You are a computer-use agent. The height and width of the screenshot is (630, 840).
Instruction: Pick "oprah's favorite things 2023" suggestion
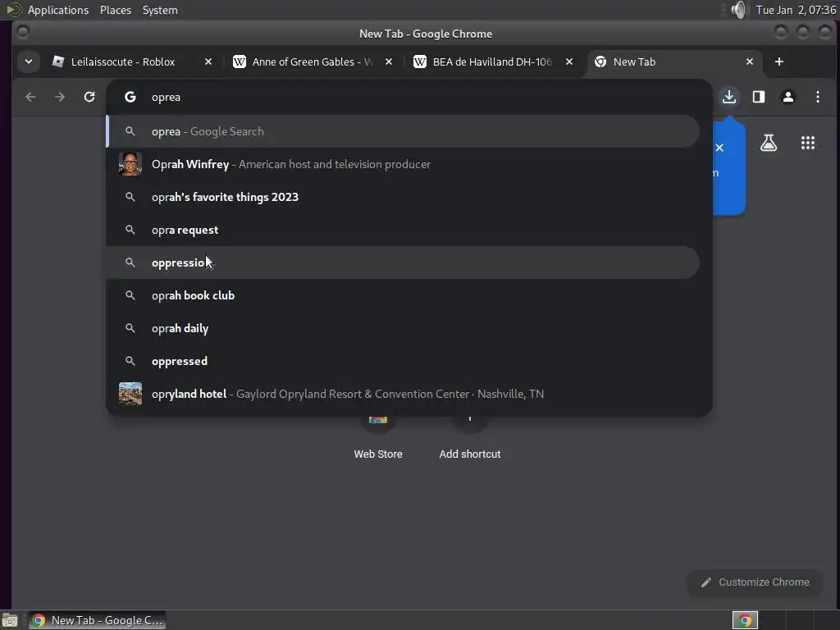(403, 197)
